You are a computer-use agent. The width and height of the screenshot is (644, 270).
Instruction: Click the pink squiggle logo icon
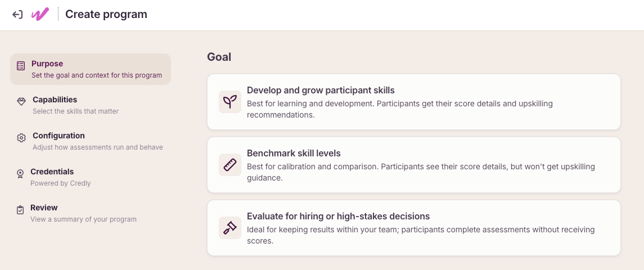(x=40, y=15)
